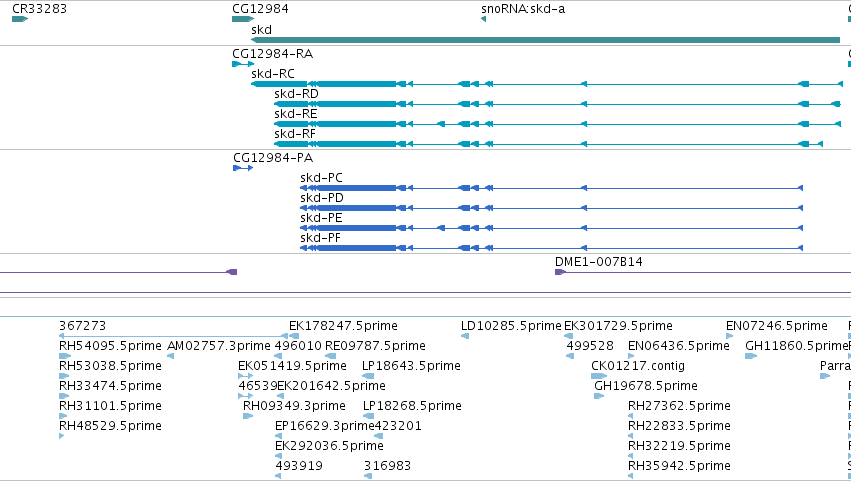Click the GH11860.5prime EST label
851x481 pixels.
point(797,346)
